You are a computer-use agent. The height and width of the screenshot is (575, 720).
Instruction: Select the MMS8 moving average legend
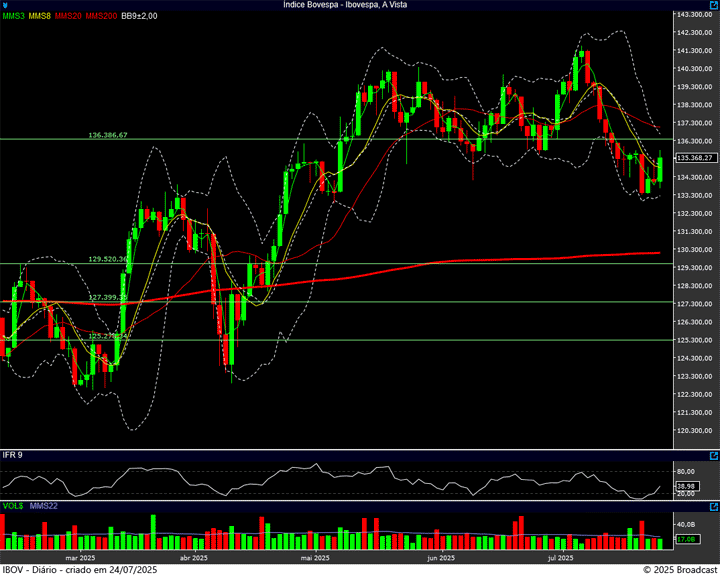pyautogui.click(x=39, y=16)
